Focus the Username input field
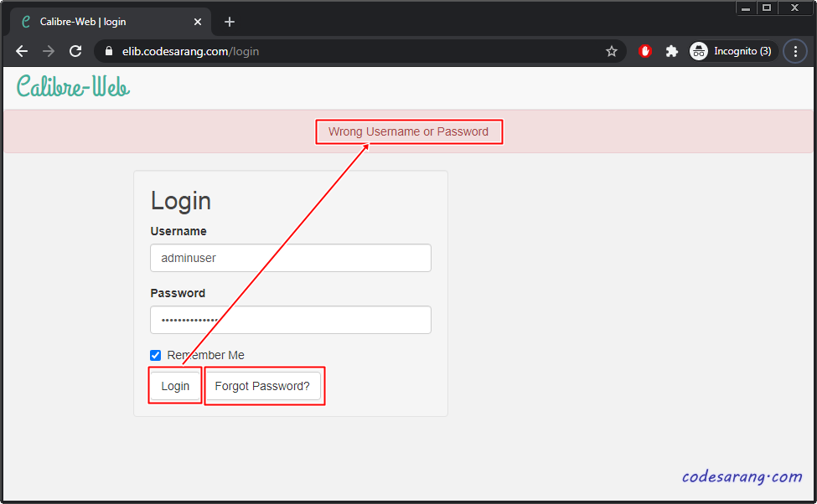Viewport: 817px width, 504px height. (291, 258)
